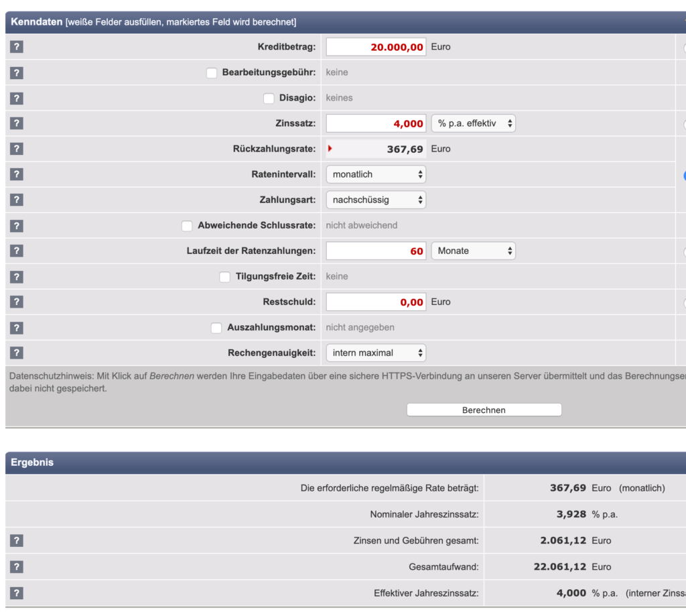This screenshot has height=616, width=686.
Task: Tick the Auszahlungsmonat checkbox
Action: pyautogui.click(x=216, y=328)
